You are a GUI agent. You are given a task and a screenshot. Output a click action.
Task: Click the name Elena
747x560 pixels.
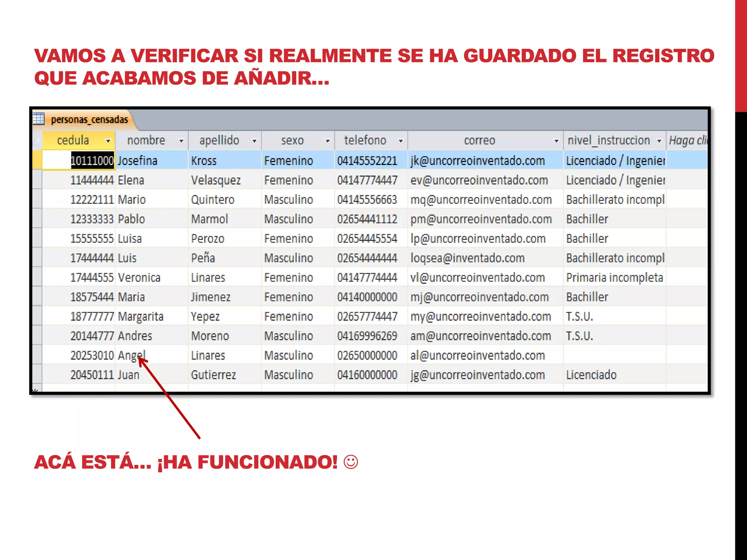[131, 180]
